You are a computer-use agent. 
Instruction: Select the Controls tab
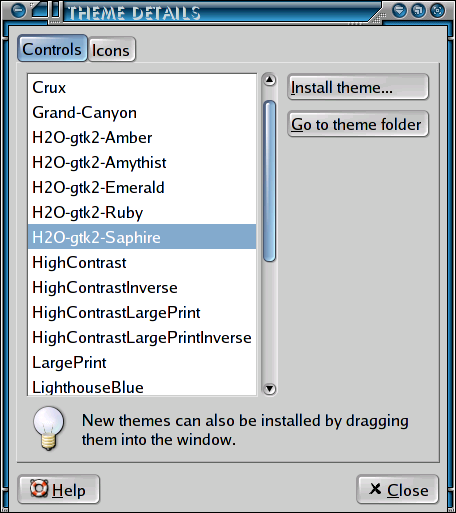pos(52,49)
